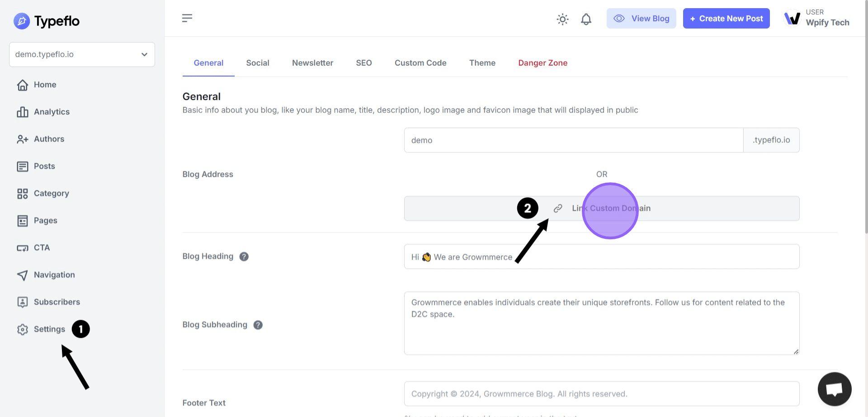Screen dimensions: 868x417
Task: Click the blog address subdomain field
Action: 573,140
